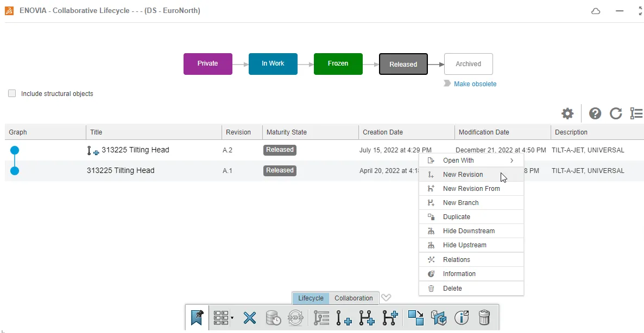
Task: Open the database history icon in toolbar
Action: click(273, 318)
